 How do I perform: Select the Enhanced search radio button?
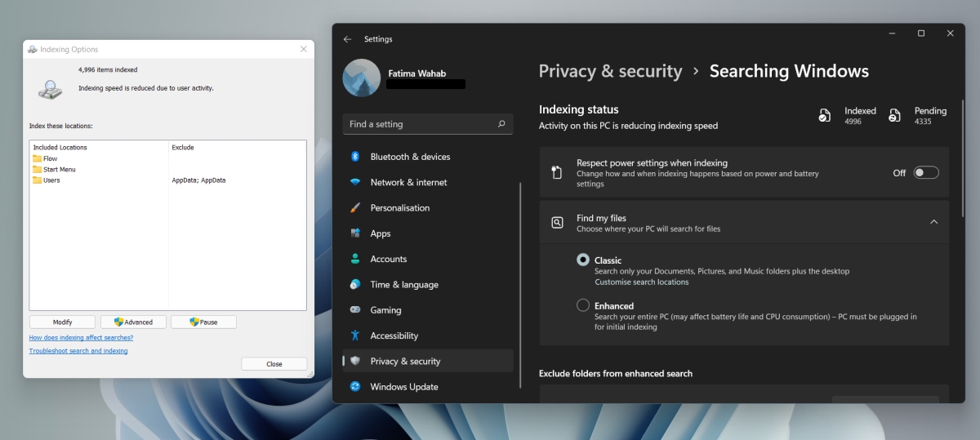tap(583, 305)
